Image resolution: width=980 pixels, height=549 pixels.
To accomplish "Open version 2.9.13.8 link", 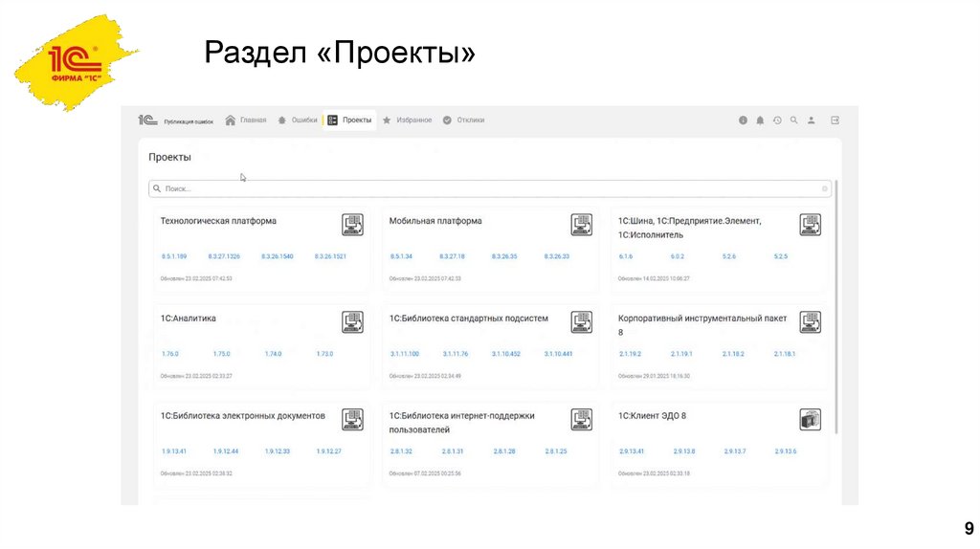I will [684, 450].
